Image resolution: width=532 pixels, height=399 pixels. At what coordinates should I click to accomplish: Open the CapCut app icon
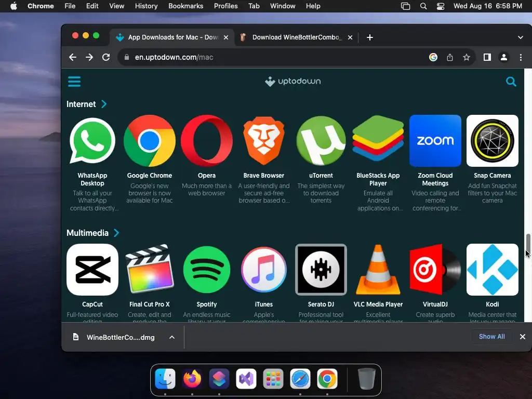tap(92, 270)
